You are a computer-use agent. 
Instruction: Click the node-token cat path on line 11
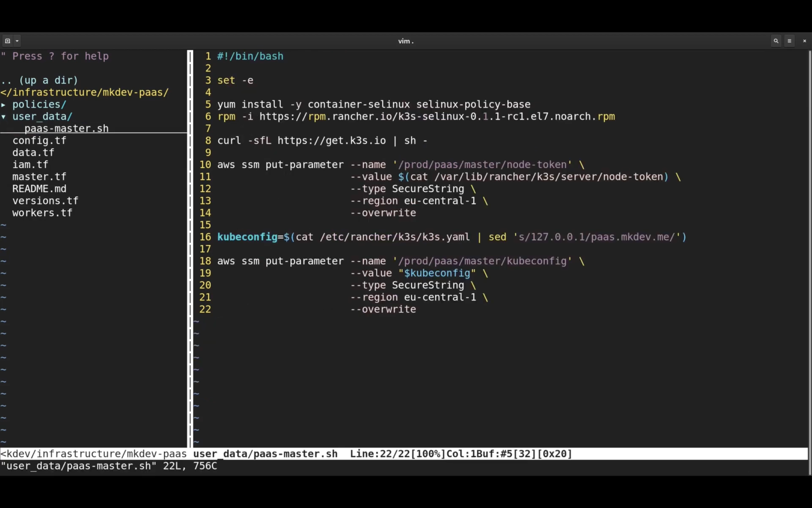point(549,177)
